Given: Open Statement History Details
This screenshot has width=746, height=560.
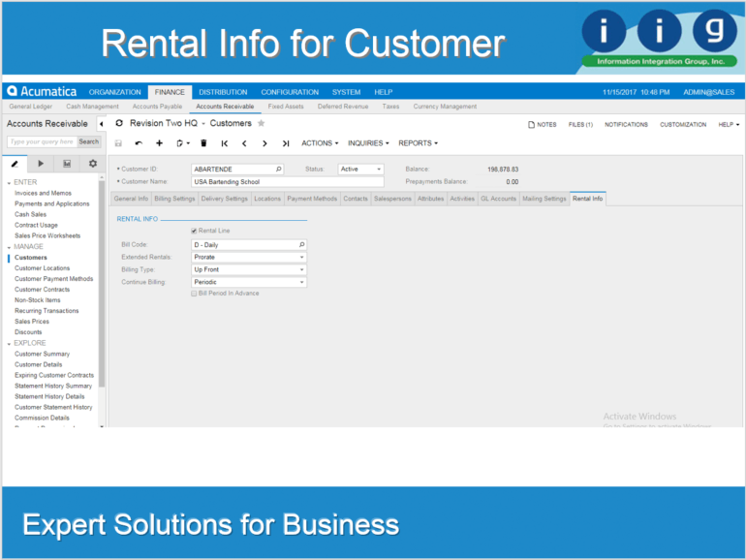Looking at the screenshot, I should 49,397.
